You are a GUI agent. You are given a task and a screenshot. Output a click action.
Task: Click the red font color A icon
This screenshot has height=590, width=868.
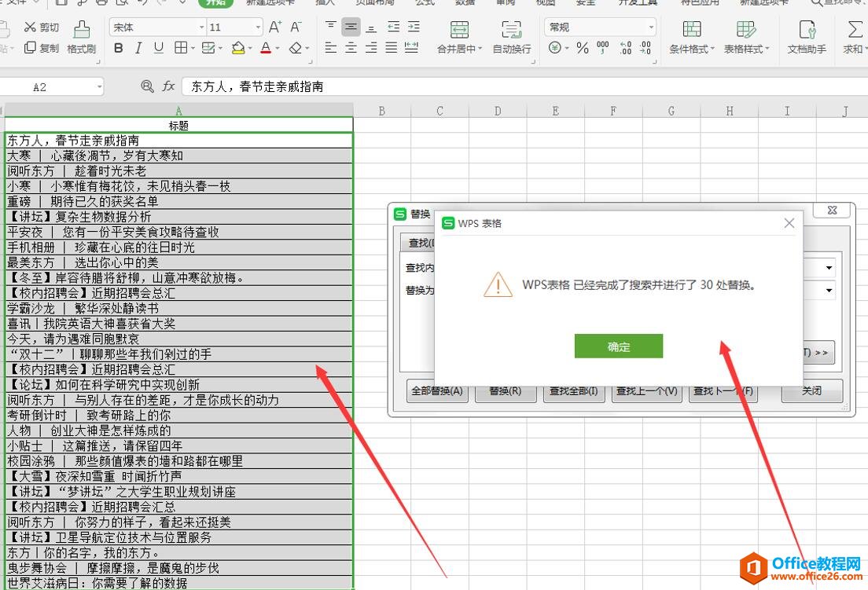click(x=266, y=48)
